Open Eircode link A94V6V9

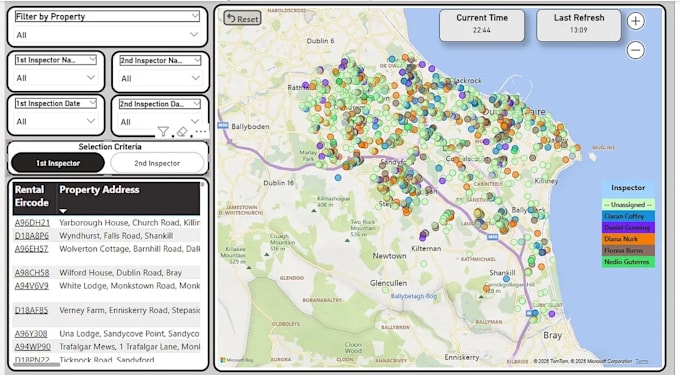point(32,286)
